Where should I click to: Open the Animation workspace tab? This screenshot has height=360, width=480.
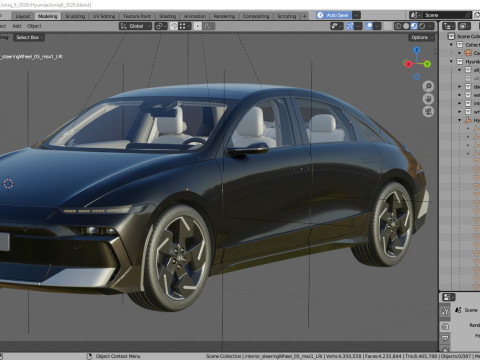pos(195,16)
